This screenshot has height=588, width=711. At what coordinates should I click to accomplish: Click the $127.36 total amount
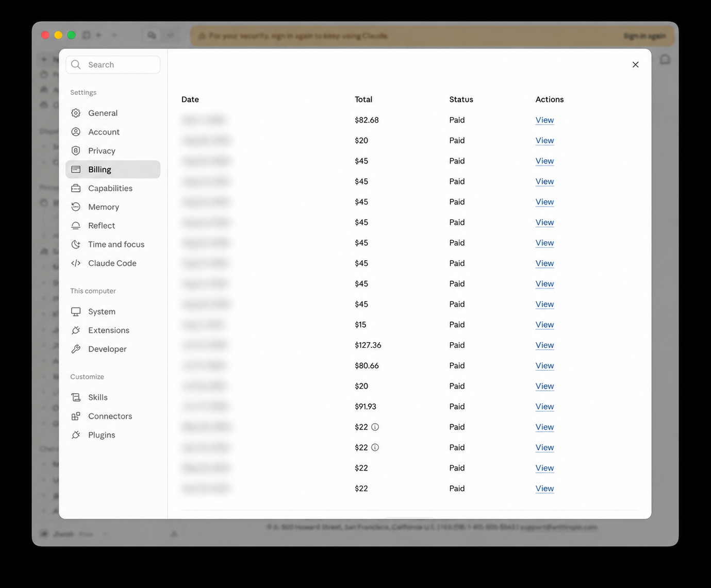368,345
